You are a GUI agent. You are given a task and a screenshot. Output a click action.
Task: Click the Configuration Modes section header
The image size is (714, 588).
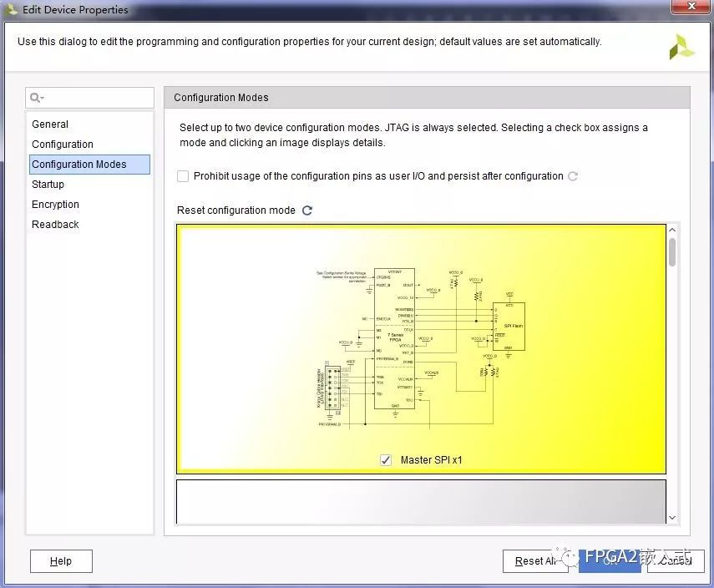[x=427, y=98]
